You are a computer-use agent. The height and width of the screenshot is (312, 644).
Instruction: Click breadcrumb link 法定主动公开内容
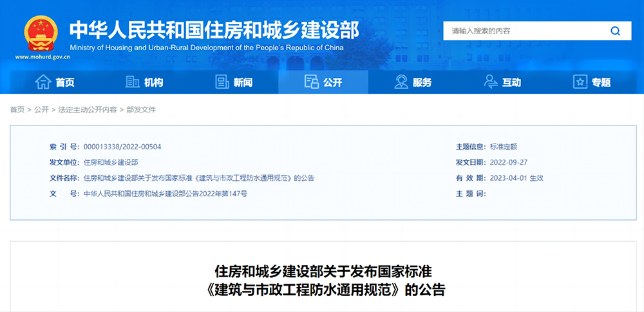click(x=88, y=109)
